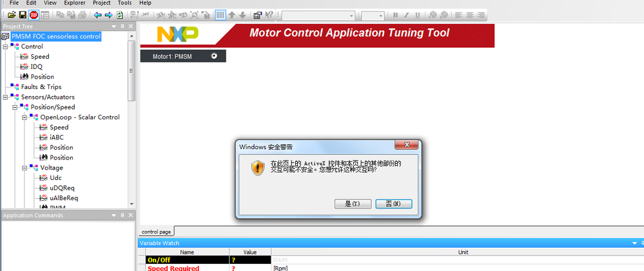
Task: Open the font size dropdown
Action: click(x=381, y=15)
